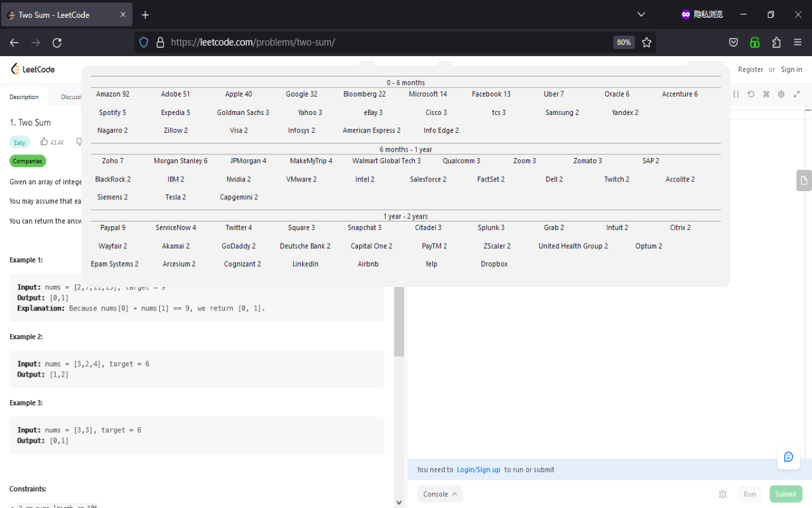
Task: Select Salesforce 2 company entry
Action: pos(428,179)
